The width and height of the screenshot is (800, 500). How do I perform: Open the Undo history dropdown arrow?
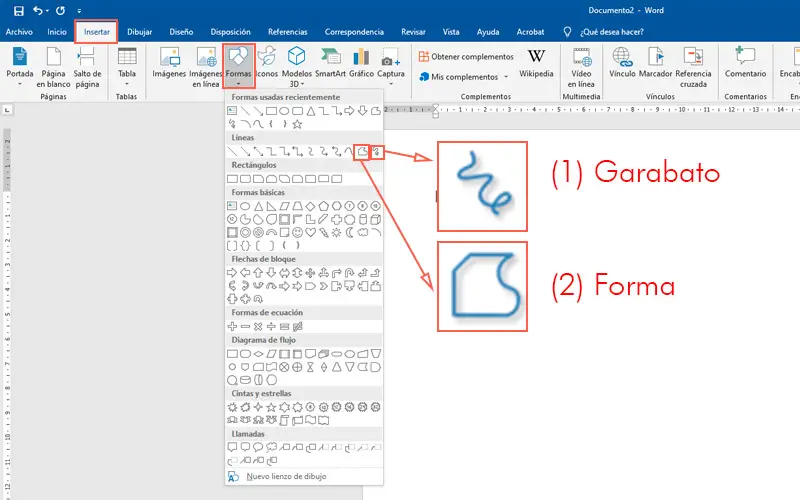(47, 11)
